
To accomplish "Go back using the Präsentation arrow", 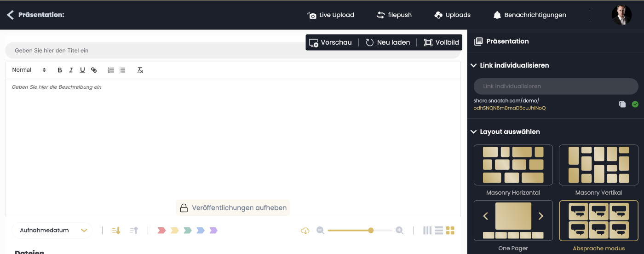I will [x=10, y=15].
